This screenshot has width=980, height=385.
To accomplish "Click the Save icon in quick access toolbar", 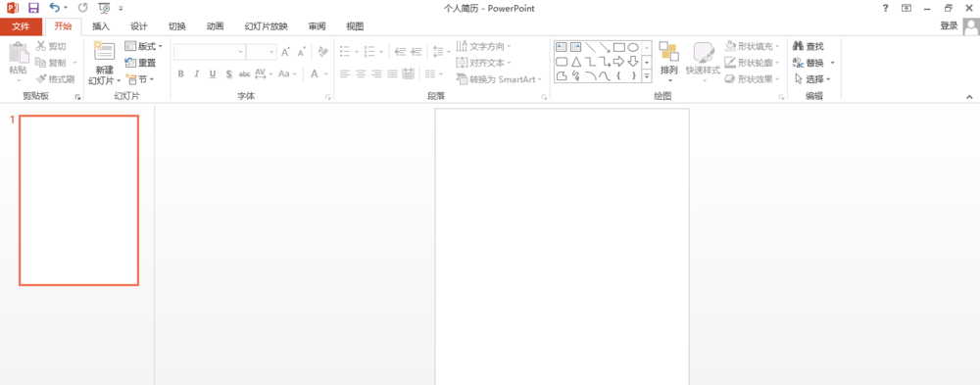I will click(x=33, y=8).
